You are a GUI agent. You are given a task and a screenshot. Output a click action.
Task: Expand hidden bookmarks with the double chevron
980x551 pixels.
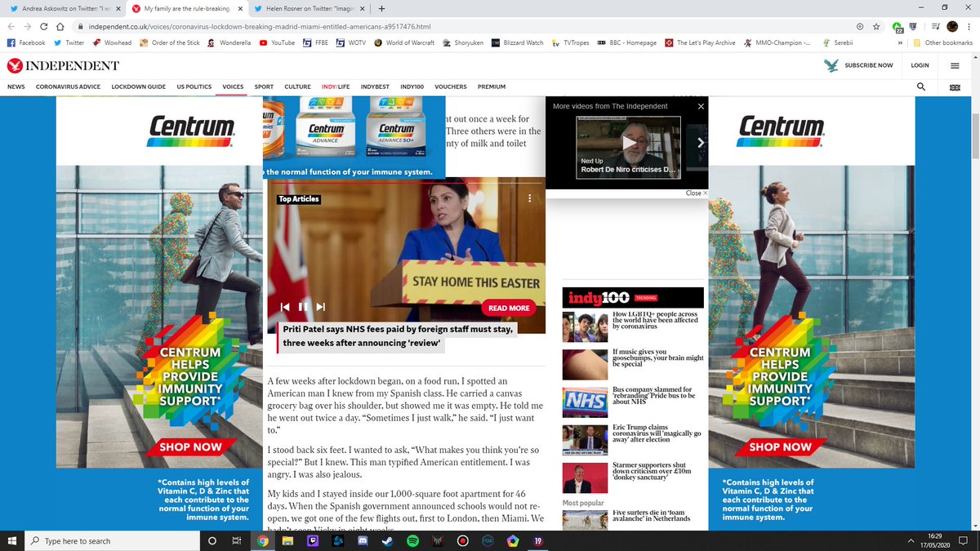point(900,42)
